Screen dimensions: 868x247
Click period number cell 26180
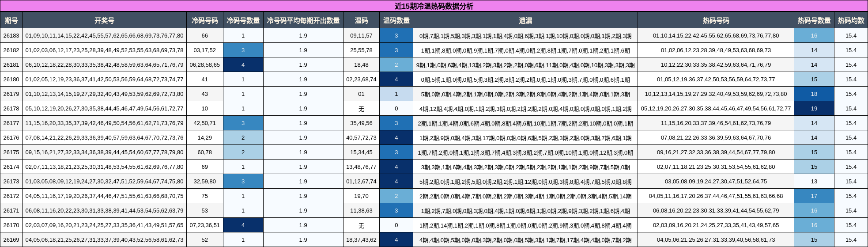tap(11, 80)
